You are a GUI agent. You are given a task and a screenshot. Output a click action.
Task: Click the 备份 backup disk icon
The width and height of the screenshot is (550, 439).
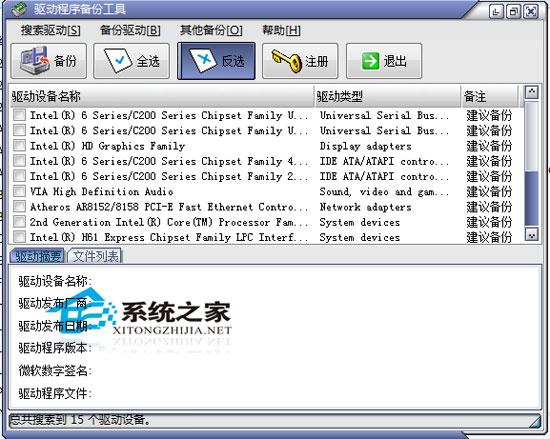click(34, 61)
